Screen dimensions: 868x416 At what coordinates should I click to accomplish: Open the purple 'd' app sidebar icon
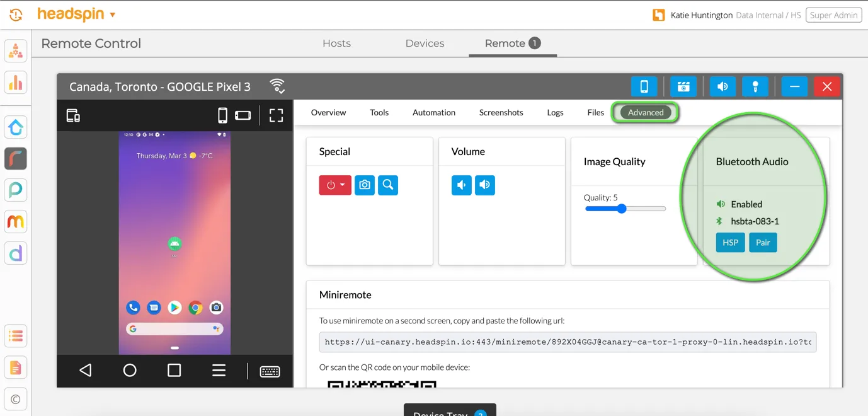pyautogui.click(x=16, y=253)
